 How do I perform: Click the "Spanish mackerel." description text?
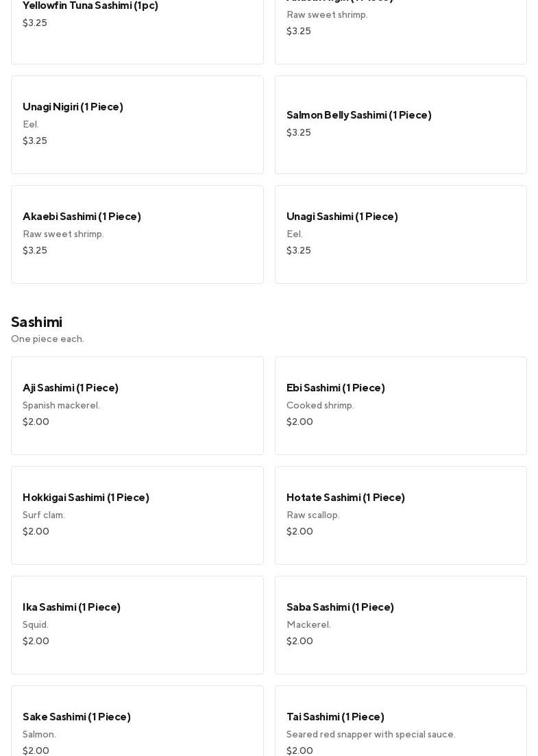[61, 405]
